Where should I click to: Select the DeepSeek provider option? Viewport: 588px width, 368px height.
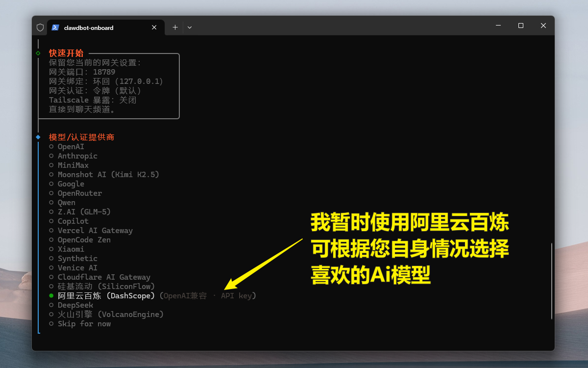75,305
